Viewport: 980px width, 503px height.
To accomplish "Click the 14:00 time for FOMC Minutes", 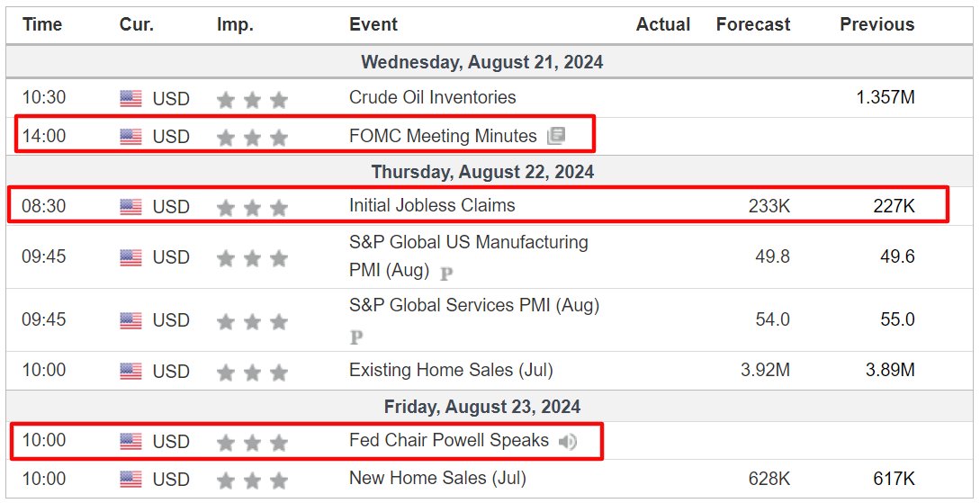I will coord(44,136).
